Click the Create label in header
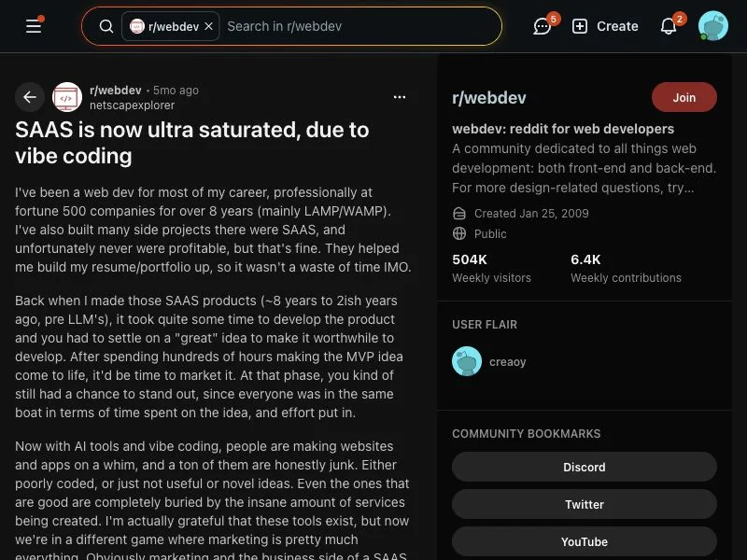The image size is (747, 560). coord(617,26)
